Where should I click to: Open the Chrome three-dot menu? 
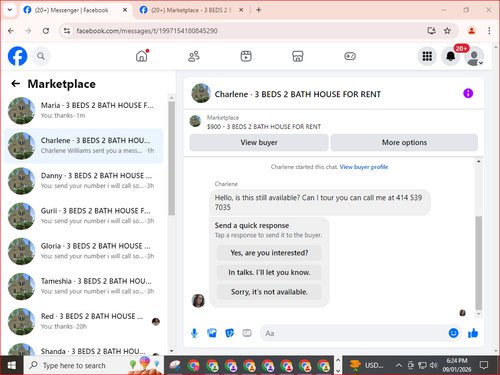click(489, 31)
